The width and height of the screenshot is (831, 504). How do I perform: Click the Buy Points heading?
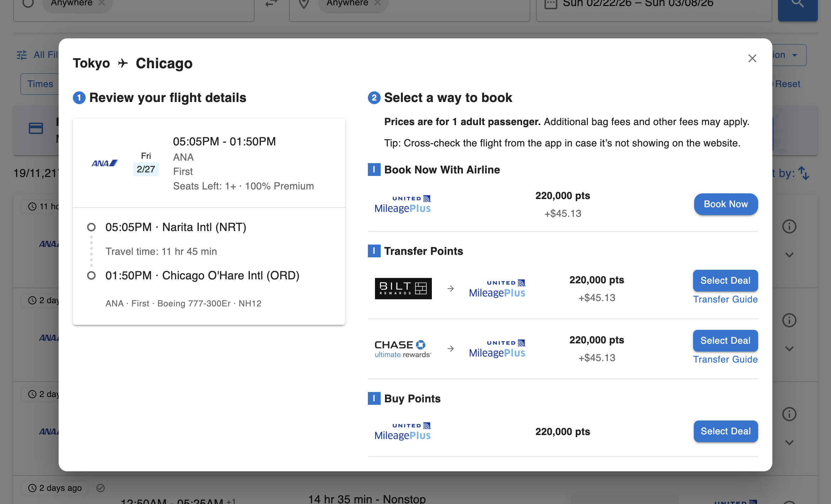point(412,398)
